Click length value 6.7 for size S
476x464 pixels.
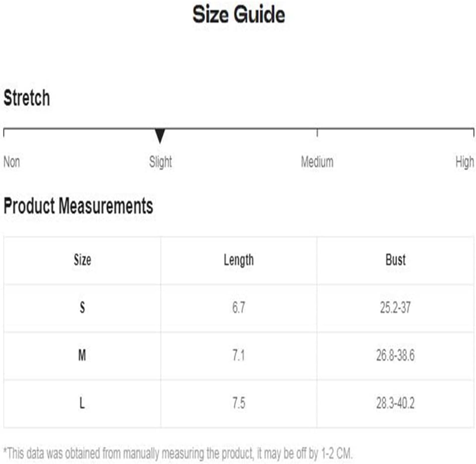pos(238,308)
